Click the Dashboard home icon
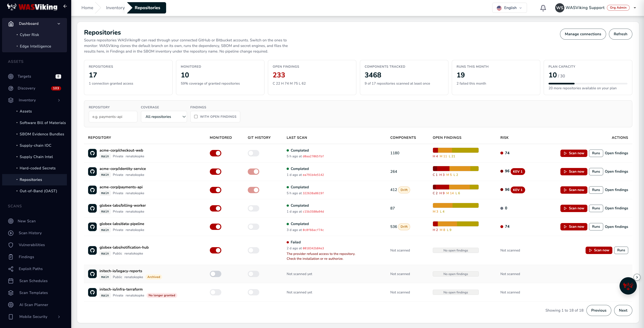This screenshot has height=328, width=644. (11, 24)
